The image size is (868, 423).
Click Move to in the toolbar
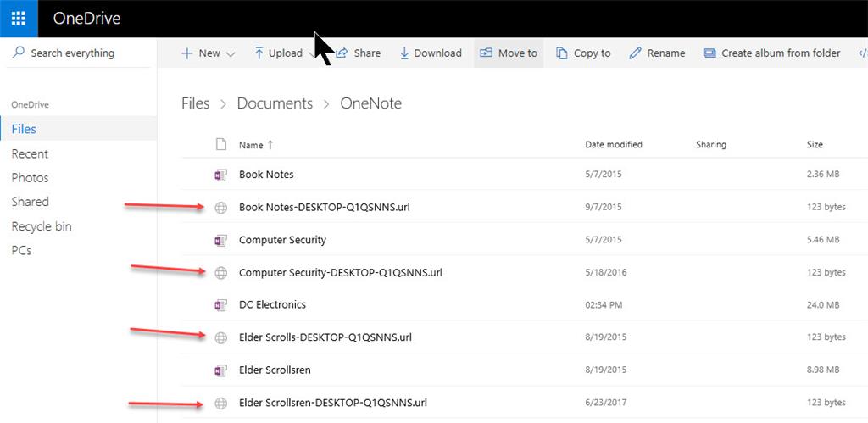click(509, 53)
